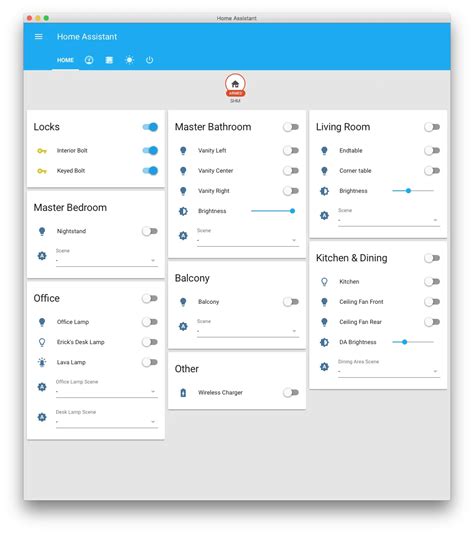Turn on the Balcony light switch
This screenshot has width=474, height=534.
(291, 302)
